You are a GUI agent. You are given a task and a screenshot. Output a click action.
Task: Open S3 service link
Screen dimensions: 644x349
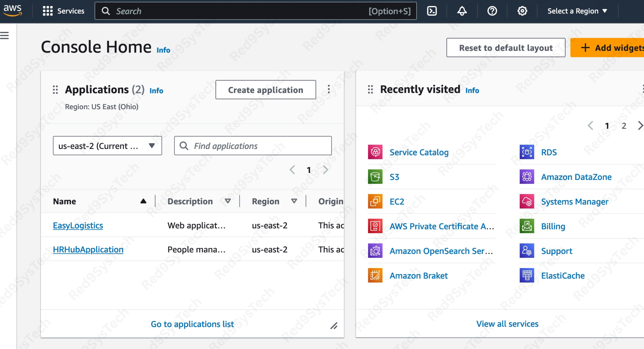click(x=394, y=177)
